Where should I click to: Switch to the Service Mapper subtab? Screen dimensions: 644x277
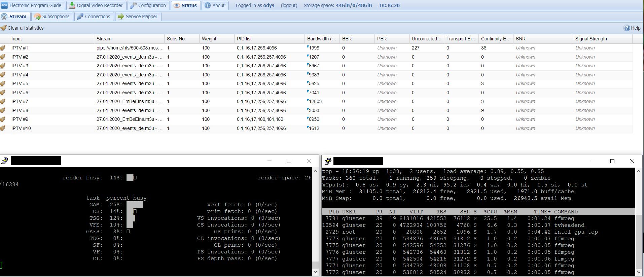coord(138,16)
